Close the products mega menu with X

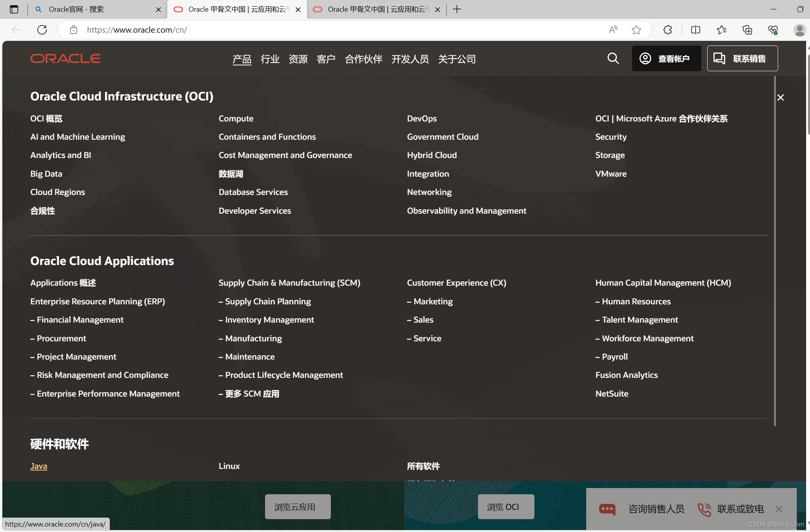pyautogui.click(x=780, y=98)
